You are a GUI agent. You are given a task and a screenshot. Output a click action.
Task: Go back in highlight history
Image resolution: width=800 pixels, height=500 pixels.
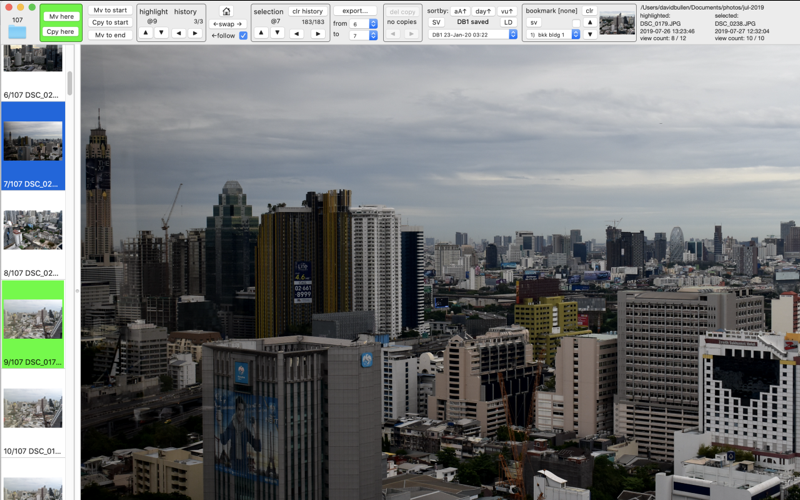point(179,33)
